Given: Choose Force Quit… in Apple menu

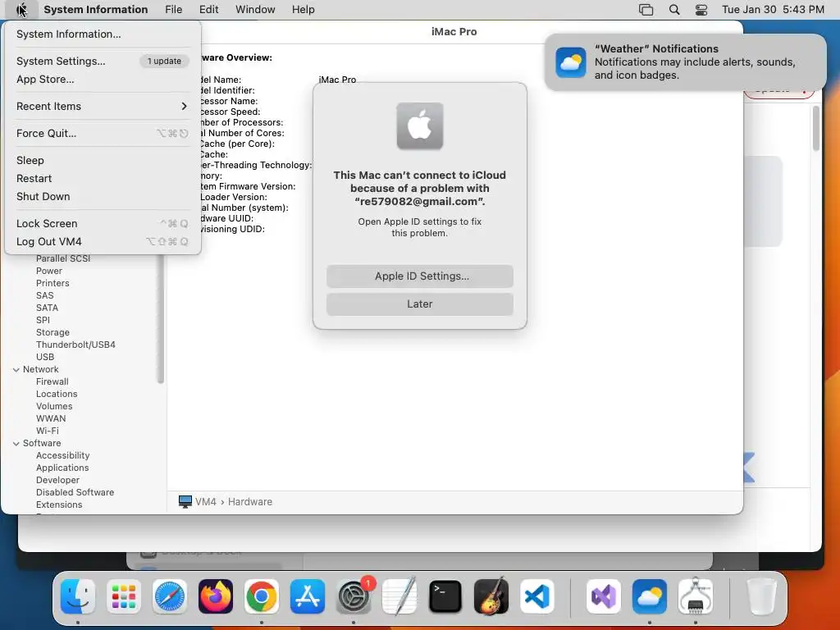Looking at the screenshot, I should [103, 134].
